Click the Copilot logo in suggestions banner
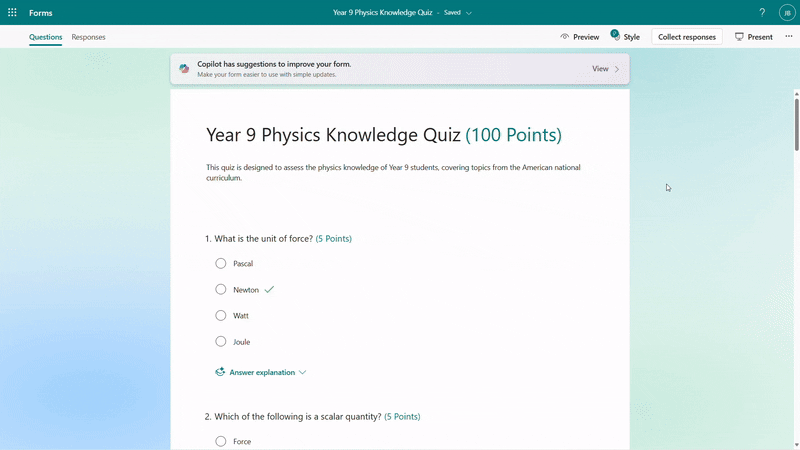This screenshot has width=800, height=450. pyautogui.click(x=184, y=68)
